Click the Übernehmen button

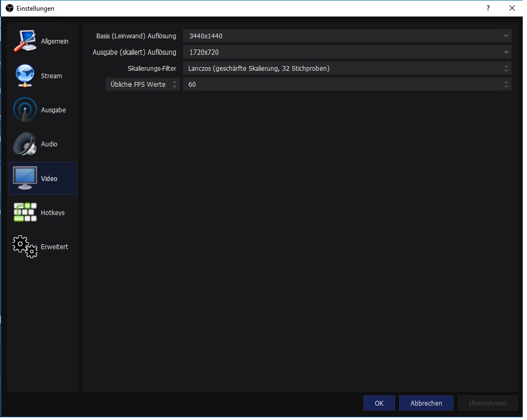click(488, 403)
